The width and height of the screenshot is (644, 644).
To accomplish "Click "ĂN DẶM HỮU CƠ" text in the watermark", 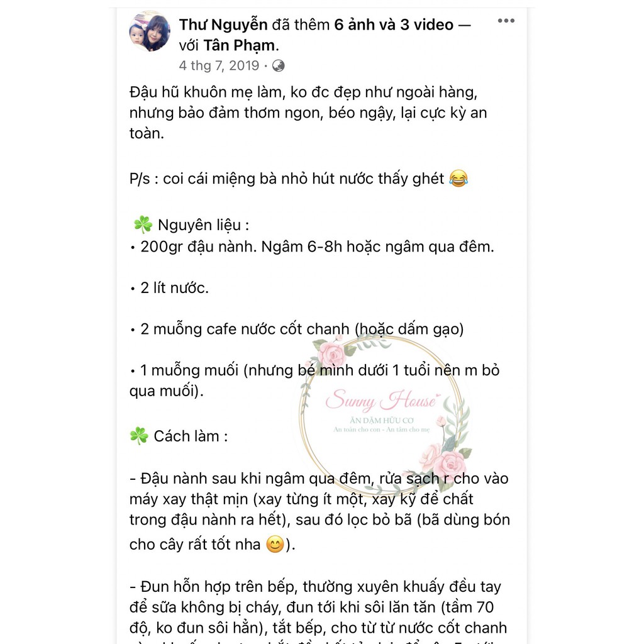I will pyautogui.click(x=382, y=421).
